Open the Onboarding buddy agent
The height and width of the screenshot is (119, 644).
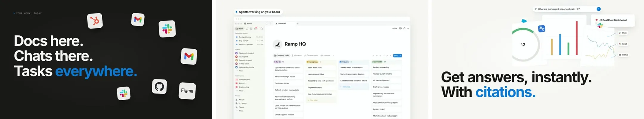pyautogui.click(x=244, y=67)
